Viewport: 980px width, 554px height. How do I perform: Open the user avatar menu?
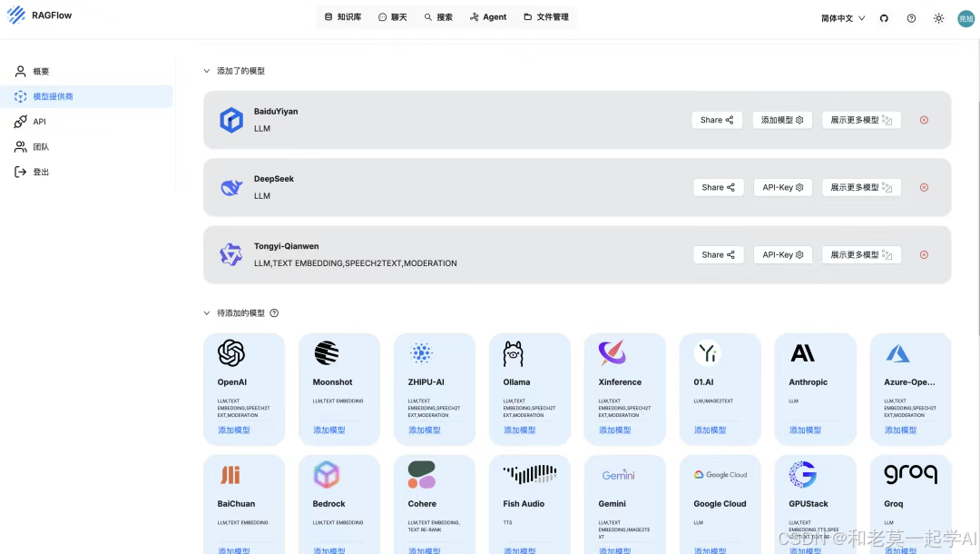pos(965,18)
